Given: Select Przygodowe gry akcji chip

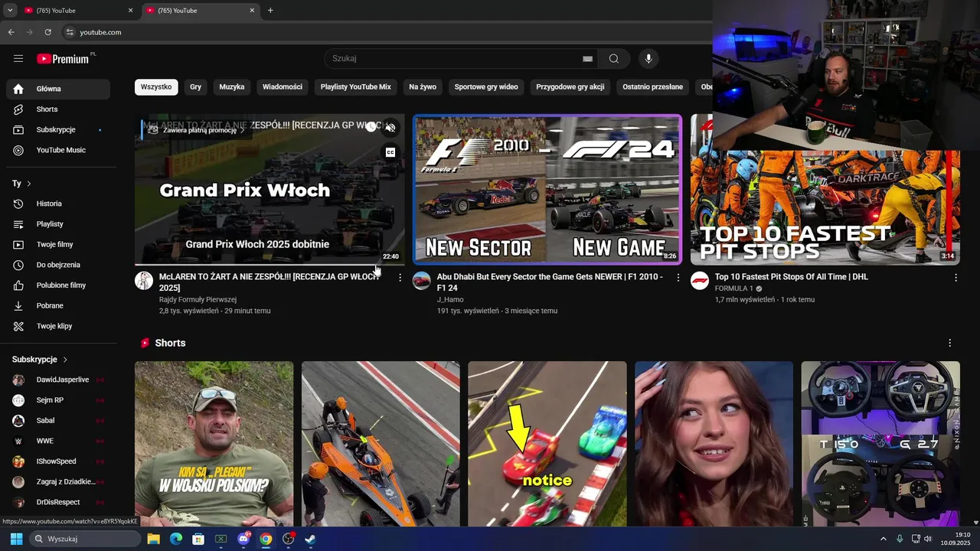Looking at the screenshot, I should tap(570, 87).
